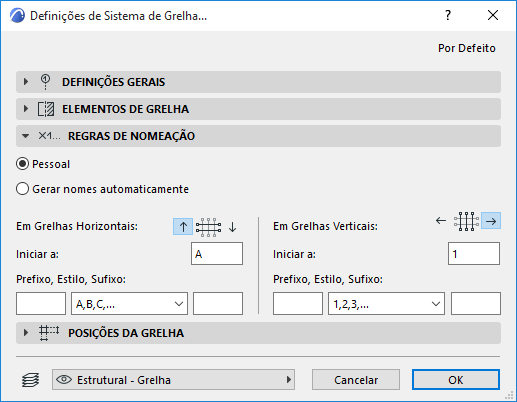Screen dimensions: 517x402
Task: Click the Por Defeito label
Action: [x=467, y=48]
